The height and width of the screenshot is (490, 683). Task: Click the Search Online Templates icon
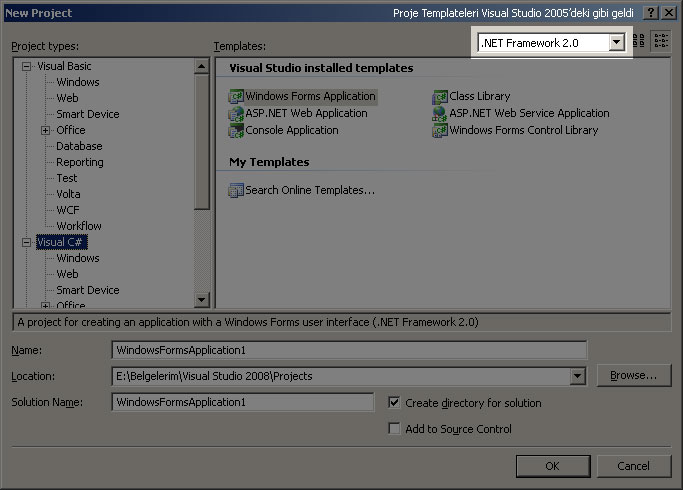[x=237, y=190]
